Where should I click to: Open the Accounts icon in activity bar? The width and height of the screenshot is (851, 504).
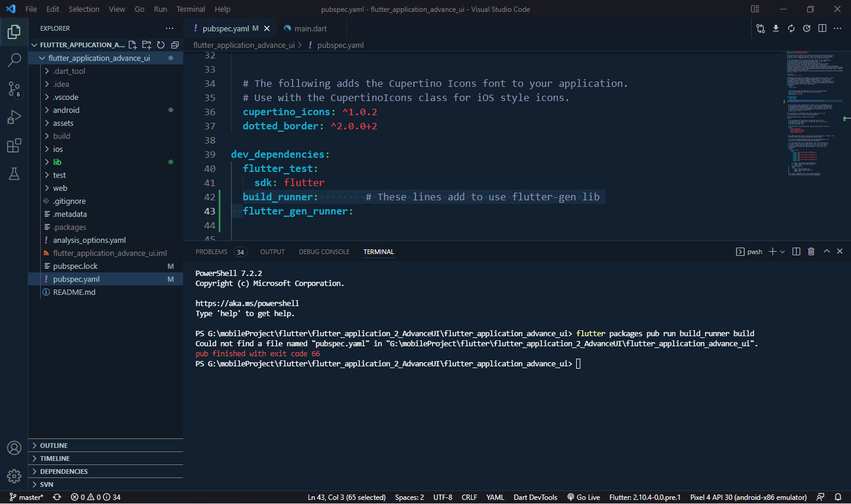coord(14,448)
